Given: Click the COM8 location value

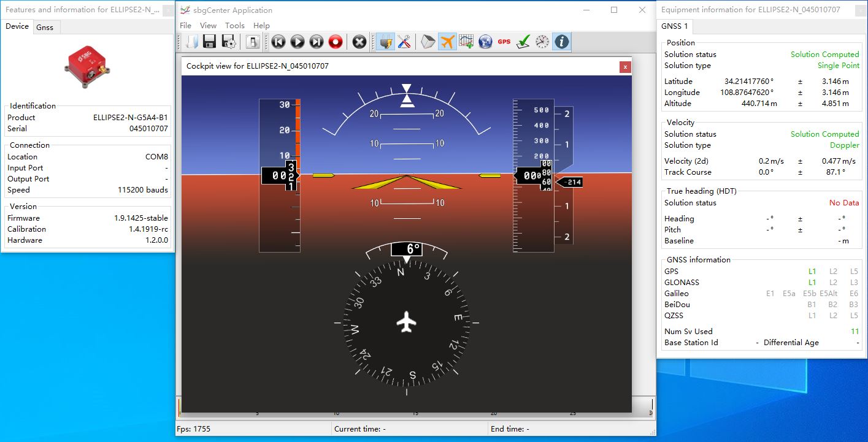Looking at the screenshot, I should (x=156, y=157).
